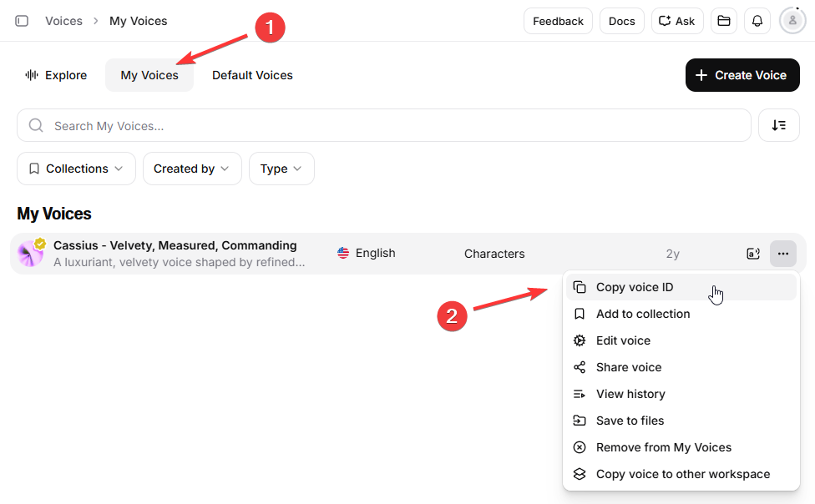Focus the Search My Voices field
This screenshot has height=504, width=815.
tap(384, 126)
